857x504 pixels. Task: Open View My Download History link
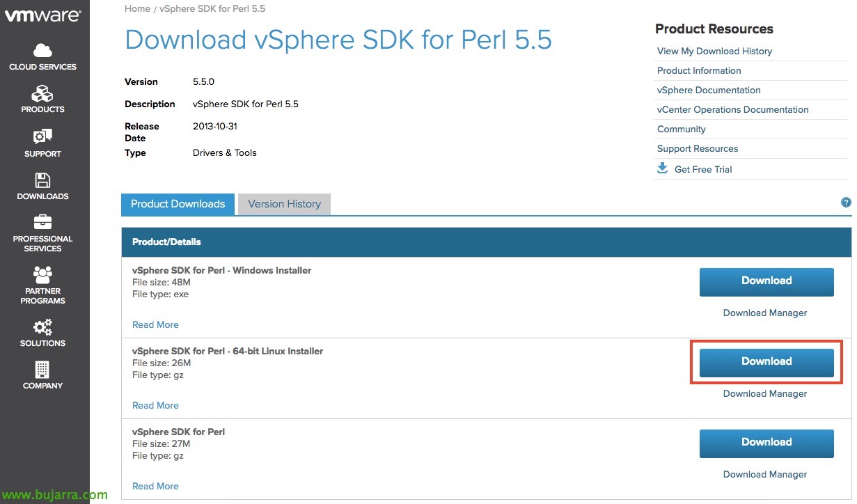(x=714, y=52)
